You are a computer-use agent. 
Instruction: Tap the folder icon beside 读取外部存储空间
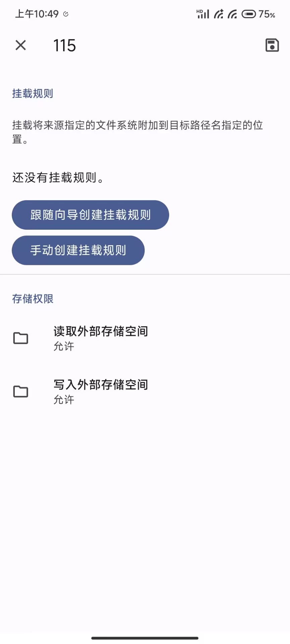coord(20,338)
